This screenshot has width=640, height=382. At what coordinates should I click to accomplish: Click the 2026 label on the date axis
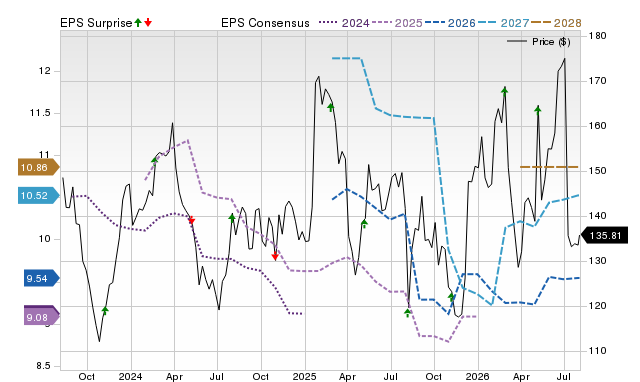tap(478, 376)
